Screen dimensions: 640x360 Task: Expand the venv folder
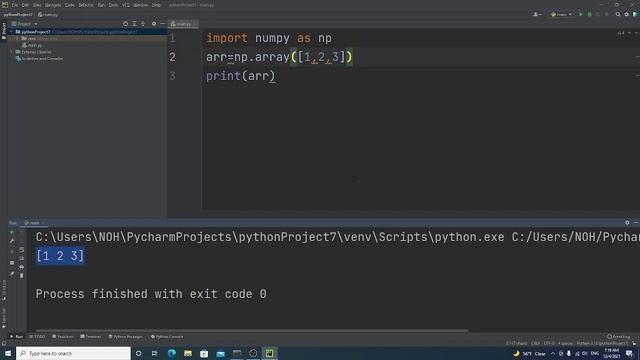[x=18, y=38]
